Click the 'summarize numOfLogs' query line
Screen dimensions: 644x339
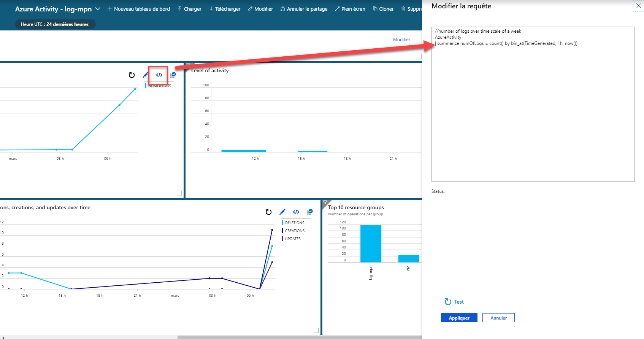[506, 43]
